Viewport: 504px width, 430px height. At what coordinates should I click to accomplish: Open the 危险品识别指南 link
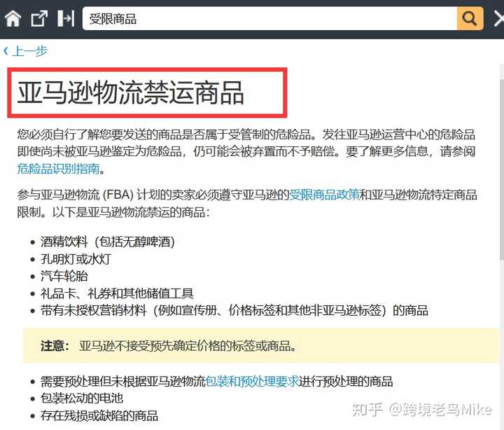pyautogui.click(x=58, y=169)
